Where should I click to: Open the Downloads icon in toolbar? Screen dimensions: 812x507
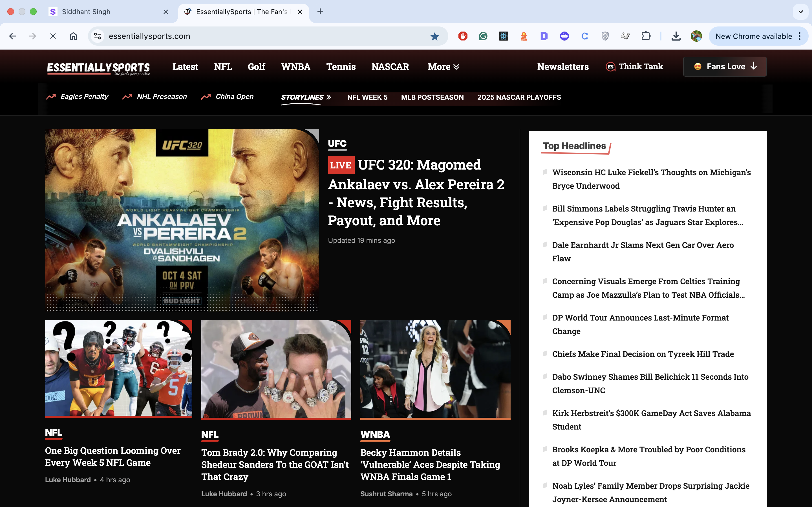pos(676,36)
